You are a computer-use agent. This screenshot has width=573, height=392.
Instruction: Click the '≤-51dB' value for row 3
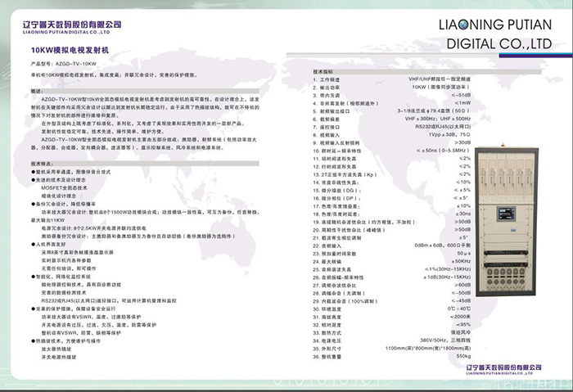tap(461, 95)
